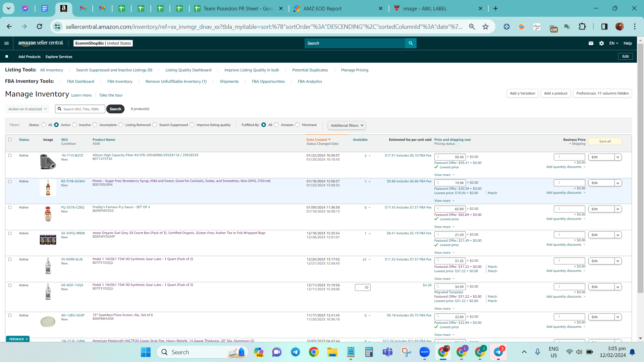Viewport: 644px width, 362px height.
Task: Open the Manage Pricing listing tool
Action: pyautogui.click(x=355, y=70)
